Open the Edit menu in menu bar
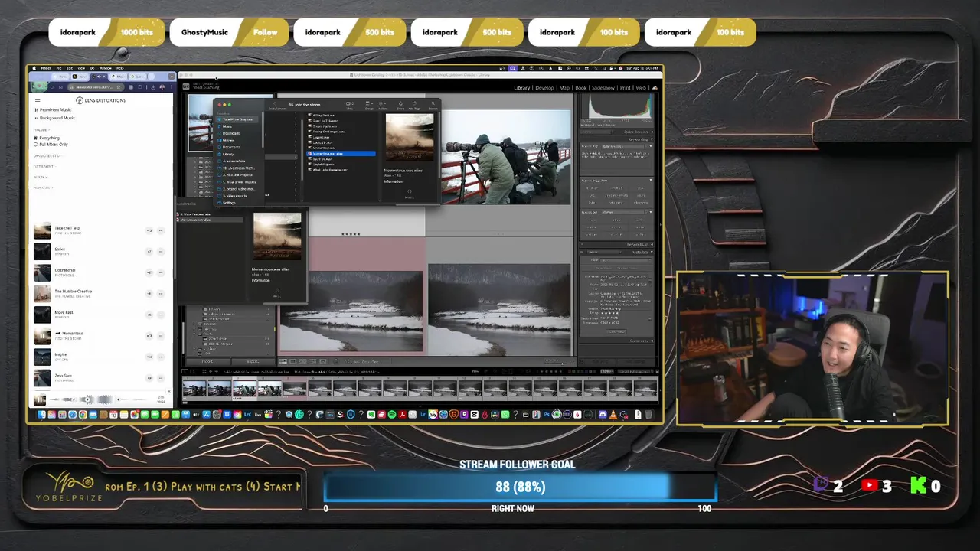Viewport: 980px width, 551px height. (70, 68)
